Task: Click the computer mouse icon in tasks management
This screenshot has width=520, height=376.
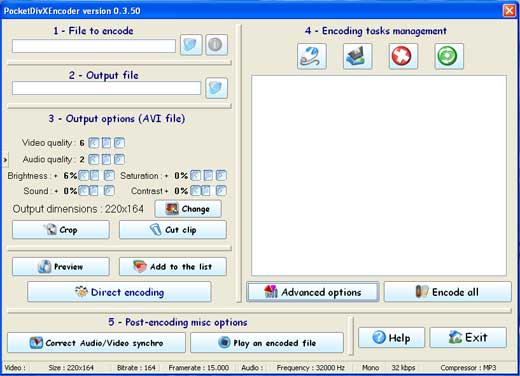Action: point(311,56)
